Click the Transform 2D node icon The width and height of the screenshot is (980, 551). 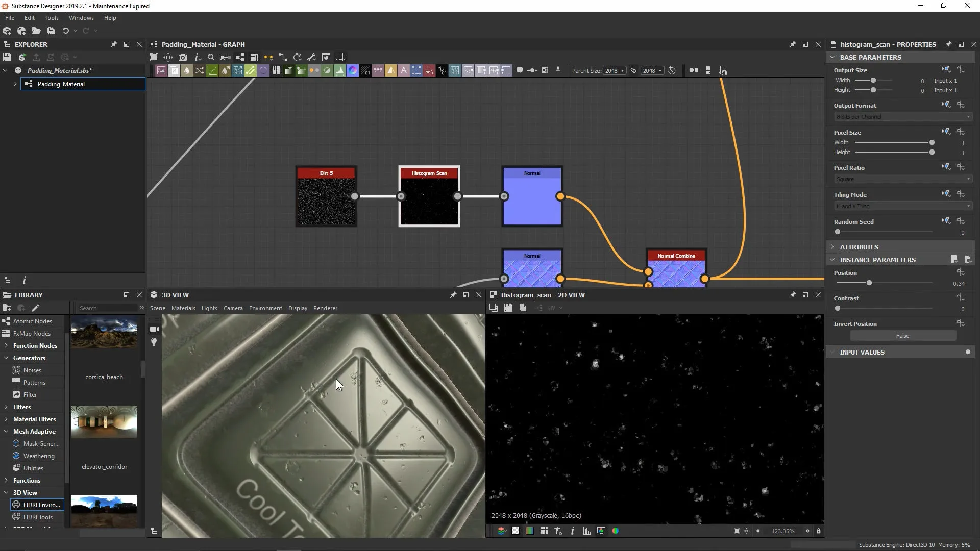(416, 71)
